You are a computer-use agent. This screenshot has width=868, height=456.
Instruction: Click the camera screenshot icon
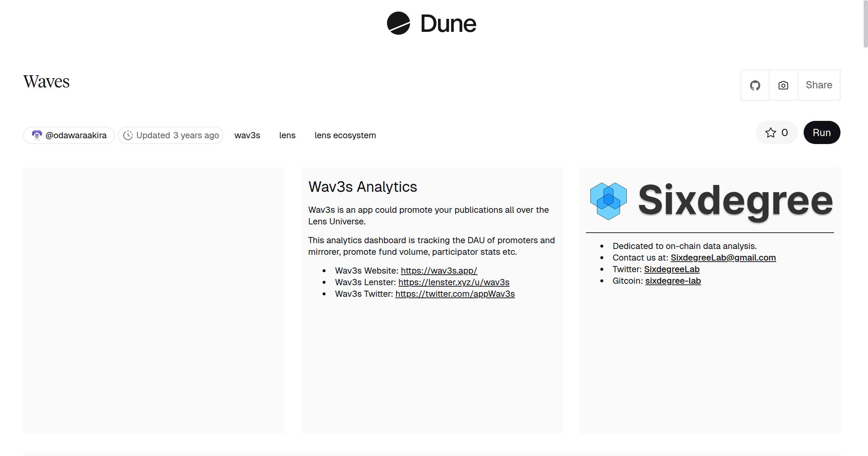pyautogui.click(x=783, y=85)
